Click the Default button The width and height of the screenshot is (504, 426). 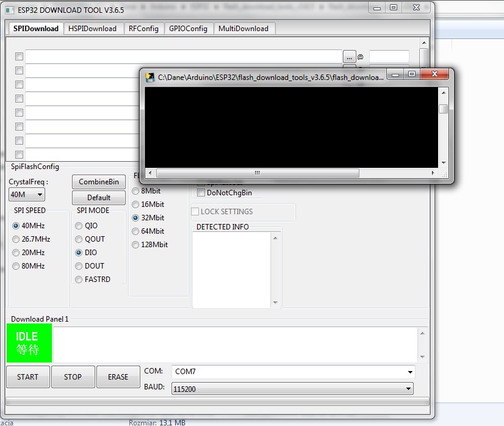[99, 197]
